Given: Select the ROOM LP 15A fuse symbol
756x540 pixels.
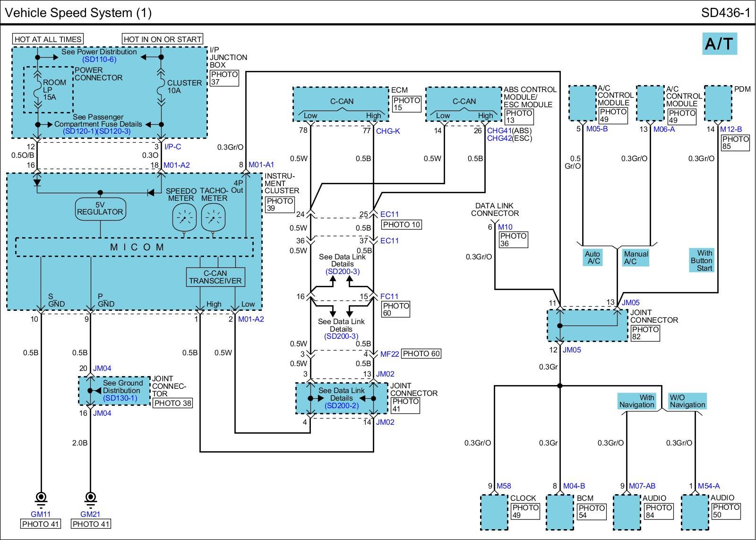Looking at the screenshot, I should click(x=37, y=90).
